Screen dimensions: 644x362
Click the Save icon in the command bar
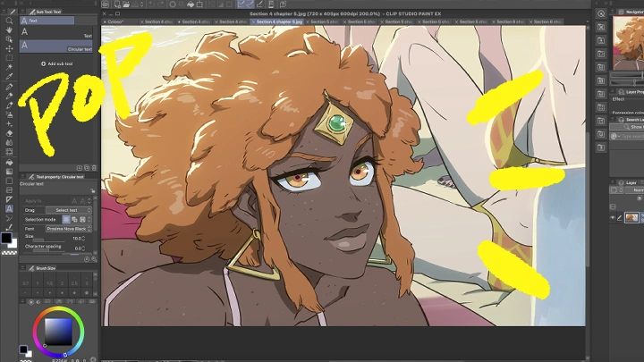pos(134,4)
